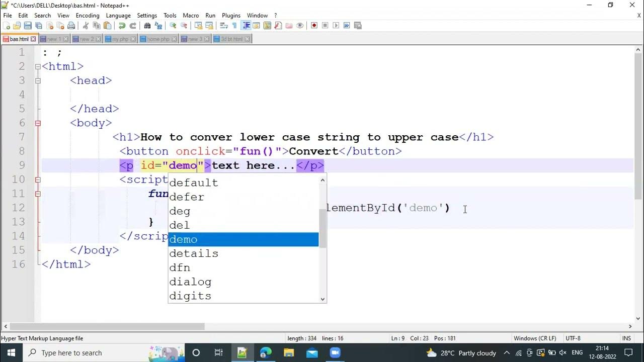Collapse the script fold marker on line 10
Screen dimensions: 644x362
pyautogui.click(x=38, y=179)
